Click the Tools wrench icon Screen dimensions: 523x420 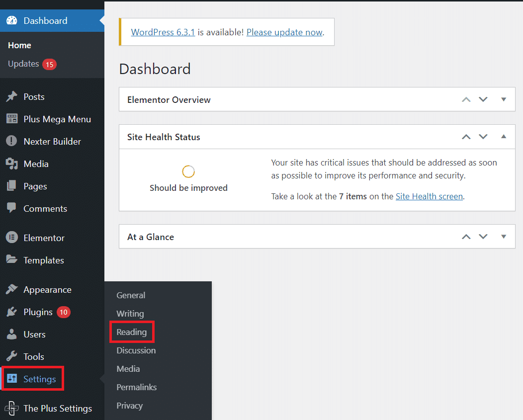[x=12, y=356]
